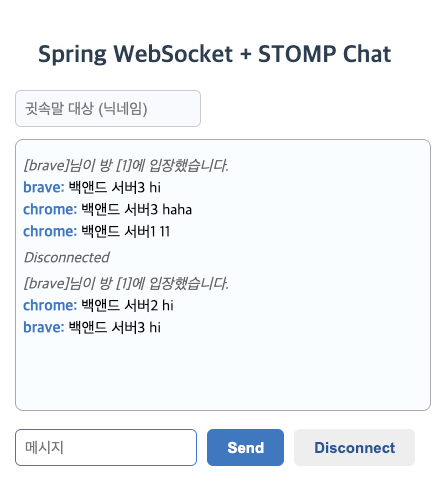This screenshot has height=497, width=438.
Task: Select the '백앤드 서버1 11' message text
Action: pos(126,231)
